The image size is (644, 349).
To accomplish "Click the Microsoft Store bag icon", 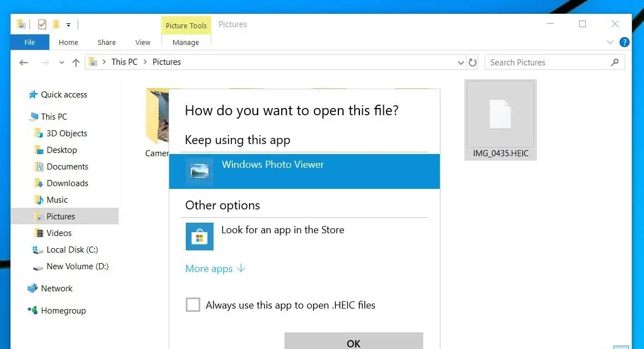I will click(x=199, y=237).
